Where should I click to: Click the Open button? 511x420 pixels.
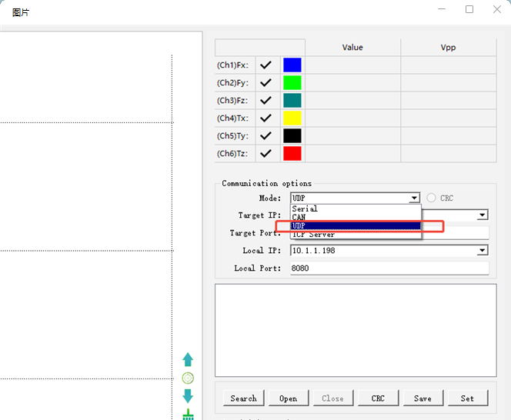pos(289,398)
